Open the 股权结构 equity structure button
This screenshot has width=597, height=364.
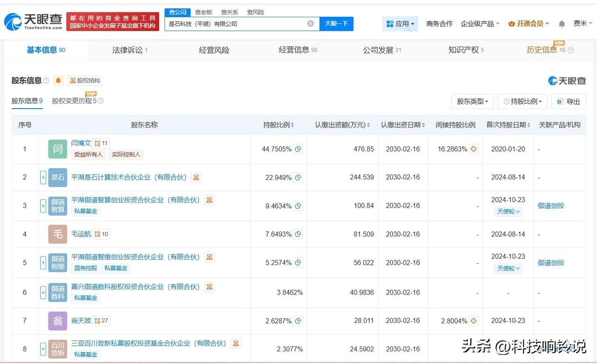pos(84,81)
